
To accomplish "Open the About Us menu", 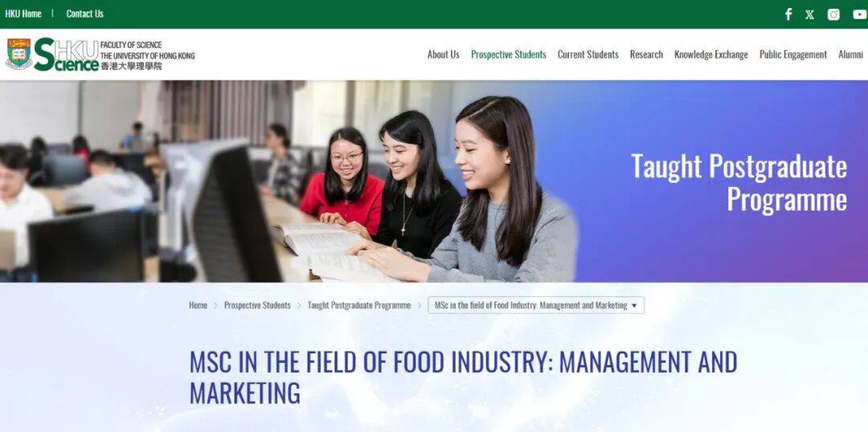I will tap(444, 55).
